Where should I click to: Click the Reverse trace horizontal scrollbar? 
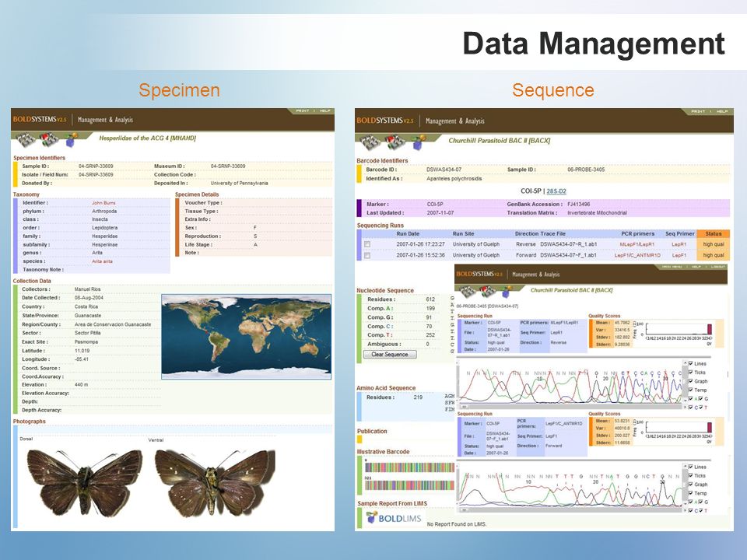570,406
